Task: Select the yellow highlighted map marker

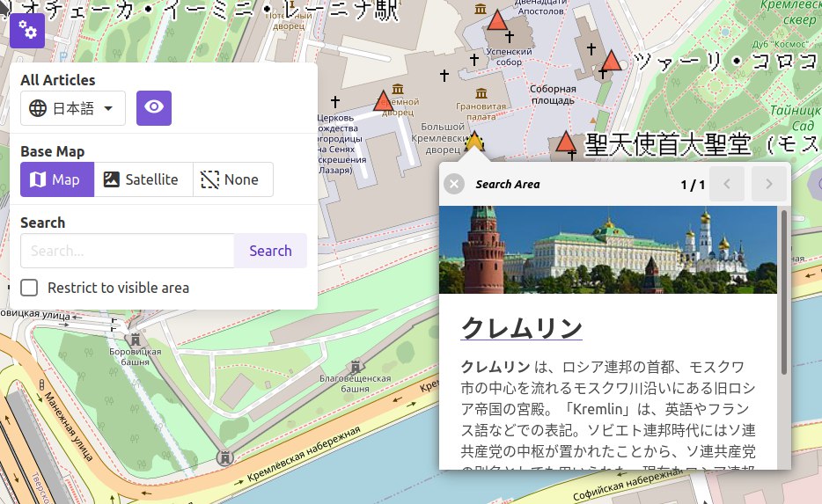Action: (474, 142)
